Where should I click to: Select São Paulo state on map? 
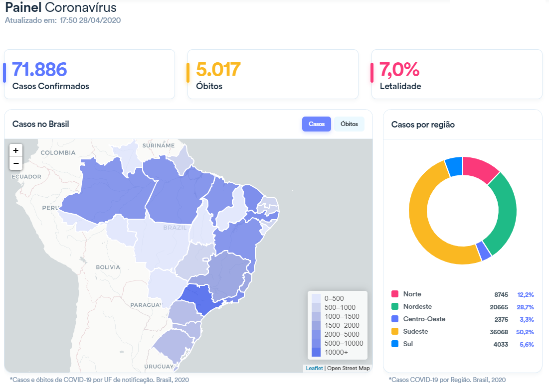point(199,298)
